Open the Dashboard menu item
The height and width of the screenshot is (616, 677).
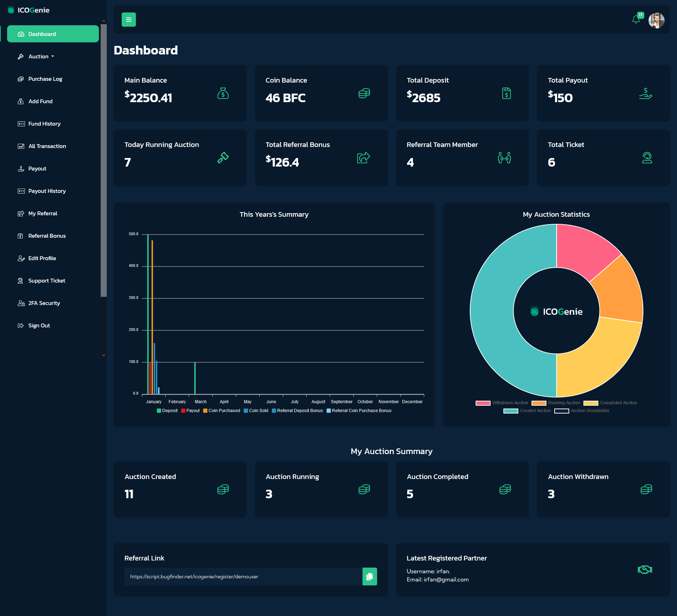pos(42,34)
